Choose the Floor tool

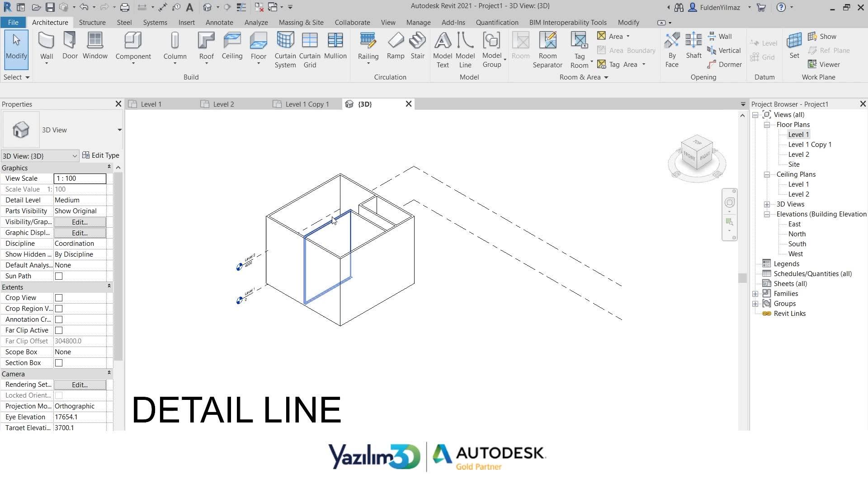coord(258,47)
